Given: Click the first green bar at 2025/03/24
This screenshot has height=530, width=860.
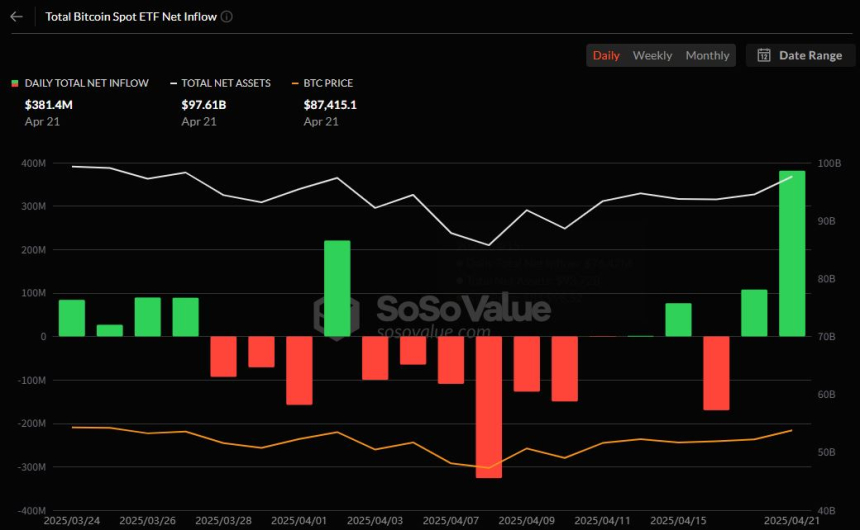Looking at the screenshot, I should click(x=72, y=318).
